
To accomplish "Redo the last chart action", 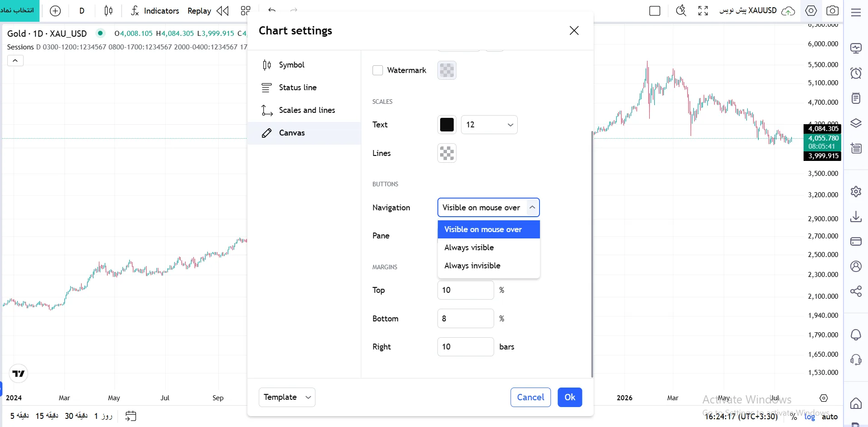I will tap(294, 10).
